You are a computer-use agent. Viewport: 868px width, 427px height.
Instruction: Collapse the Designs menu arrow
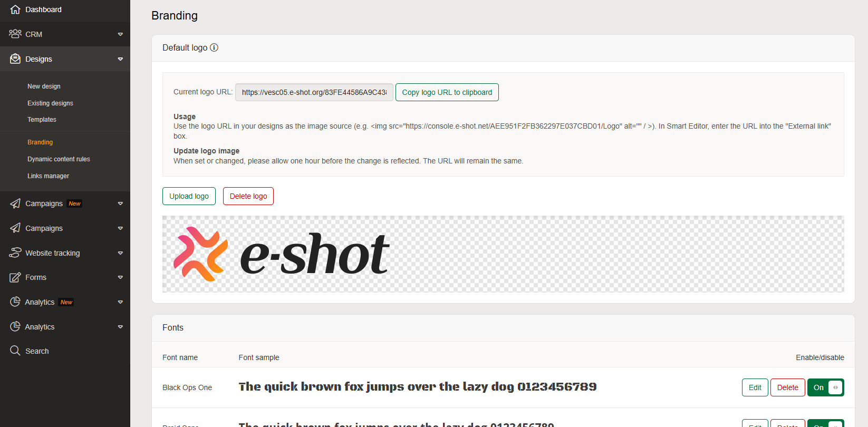120,59
